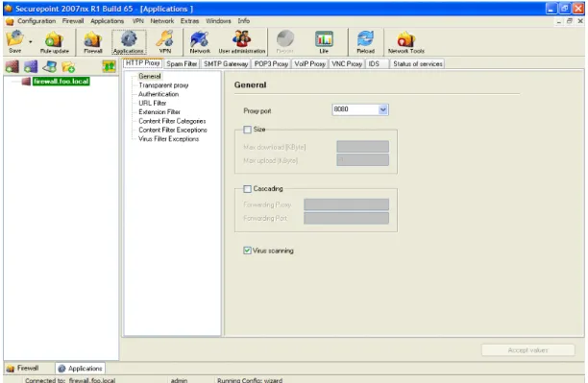
Task: Open the Proxy port dropdown
Action: click(383, 109)
